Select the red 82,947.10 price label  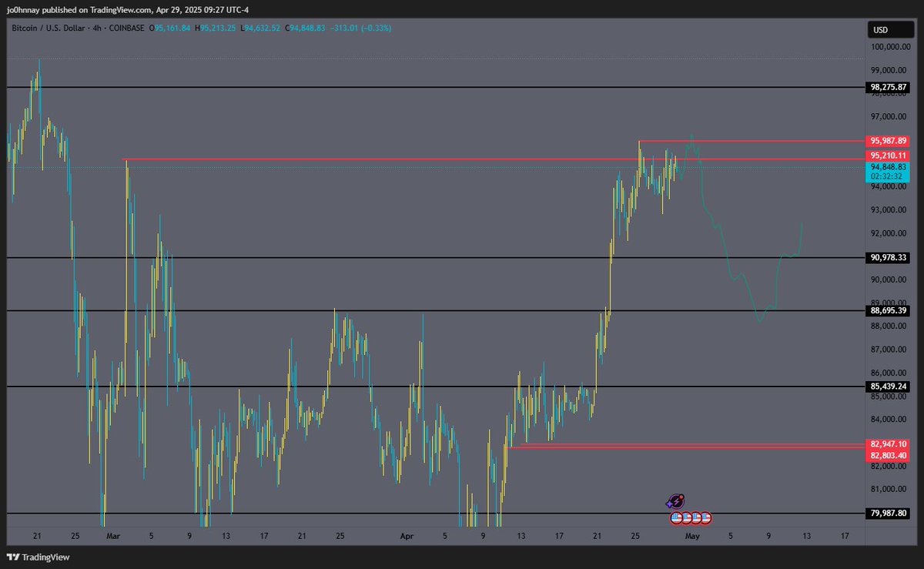889,444
